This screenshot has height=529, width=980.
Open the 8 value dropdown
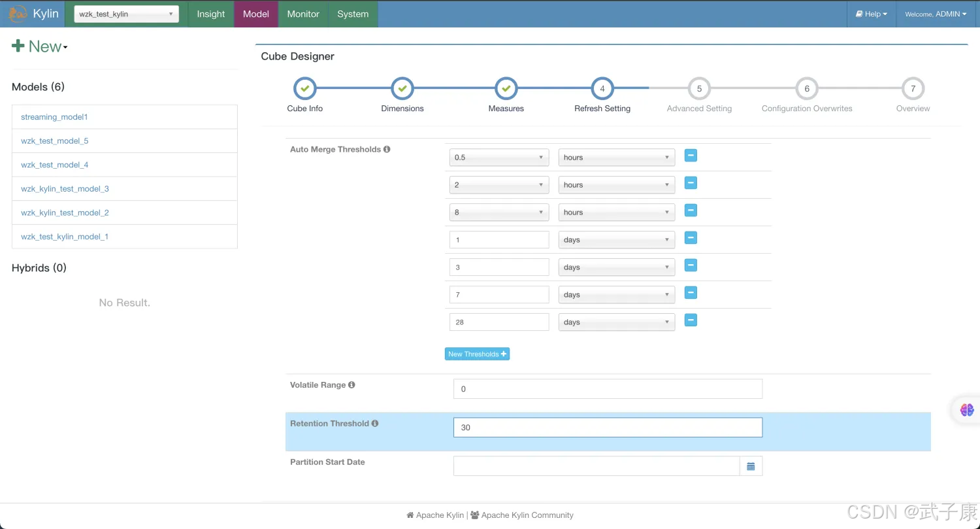point(499,213)
